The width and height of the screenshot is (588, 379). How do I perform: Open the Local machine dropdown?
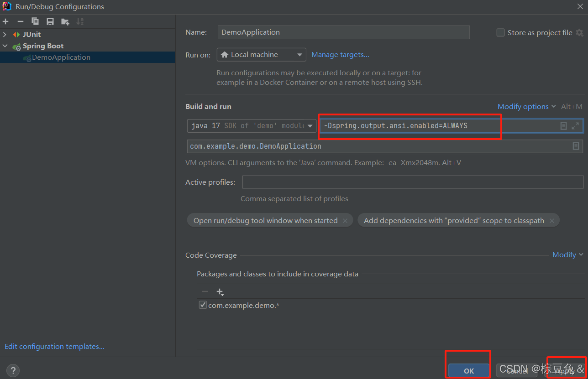[x=262, y=55]
